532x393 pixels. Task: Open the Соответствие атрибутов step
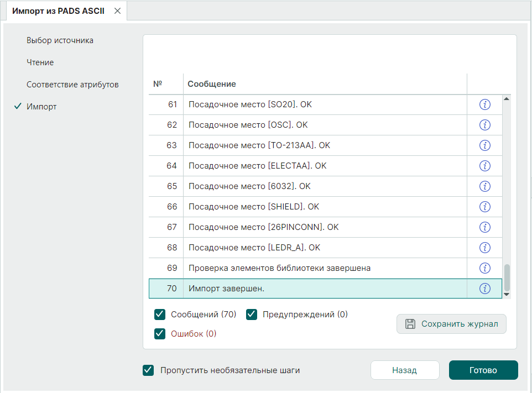point(72,85)
